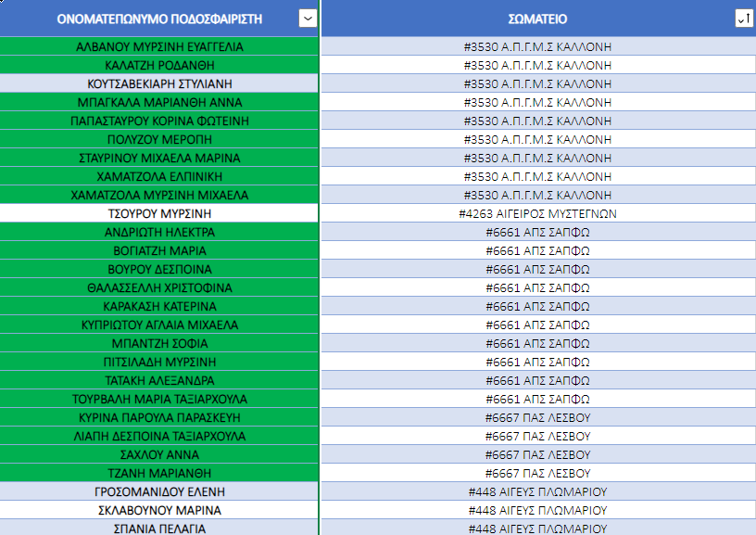The image size is (756, 535).
Task: Click cell ΤΟΥΡΒΑΛΗ ΜΑΡΙΑ ΤΑΞΙΑΡΧΟΥΛΑ
Action: coord(159,400)
